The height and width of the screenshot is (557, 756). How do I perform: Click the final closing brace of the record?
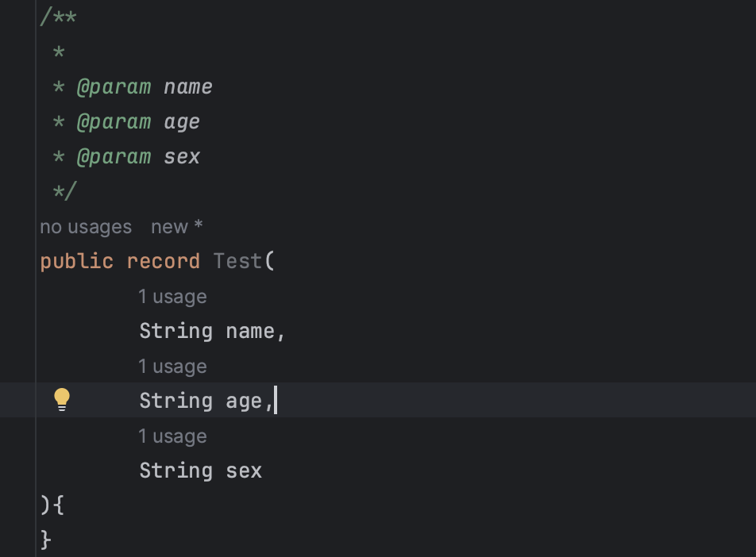(46, 540)
